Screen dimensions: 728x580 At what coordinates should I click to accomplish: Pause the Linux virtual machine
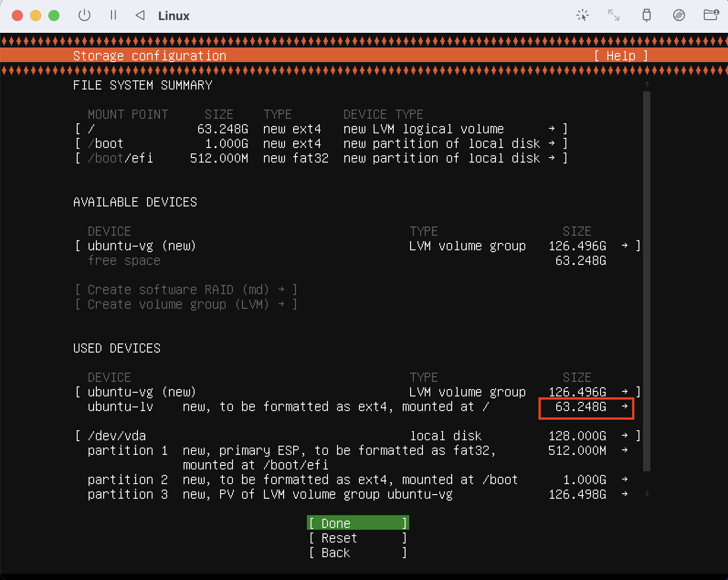pos(113,16)
